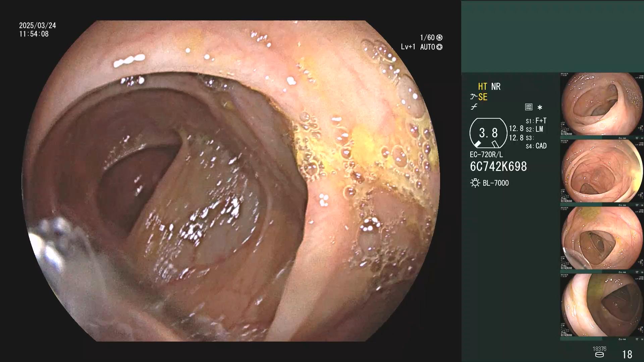
Task: Click the AUTO exposure label
Action: point(428,47)
